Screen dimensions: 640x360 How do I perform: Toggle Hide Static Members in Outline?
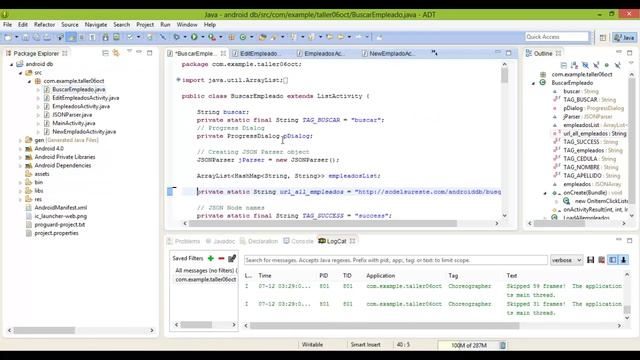[x=596, y=65]
